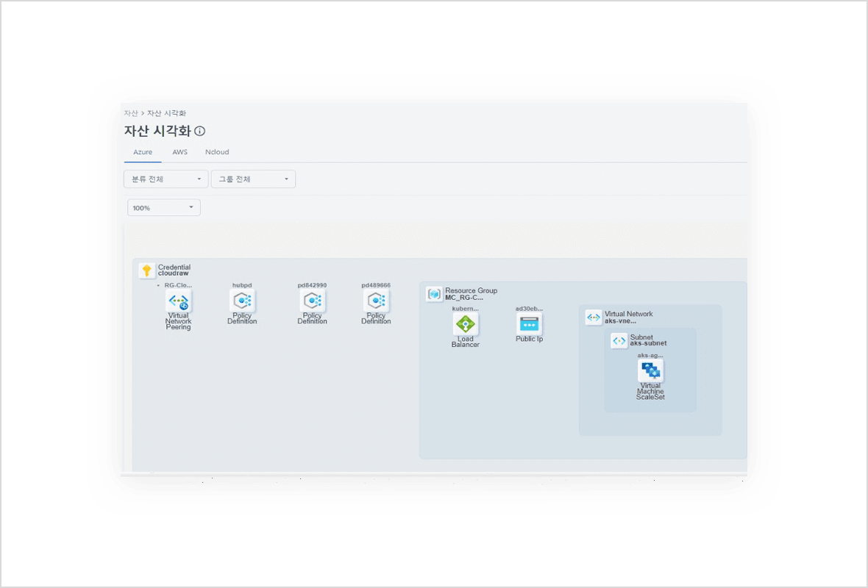
Task: Open the 100% zoom level dropdown
Action: (x=163, y=208)
